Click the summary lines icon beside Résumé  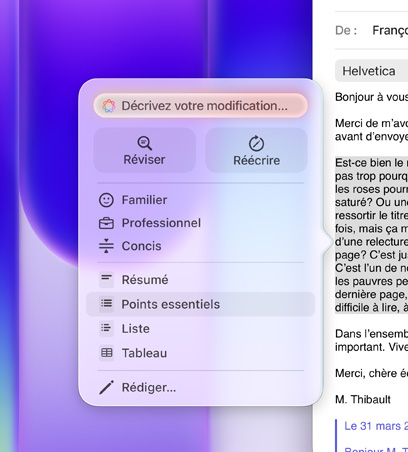coord(106,279)
